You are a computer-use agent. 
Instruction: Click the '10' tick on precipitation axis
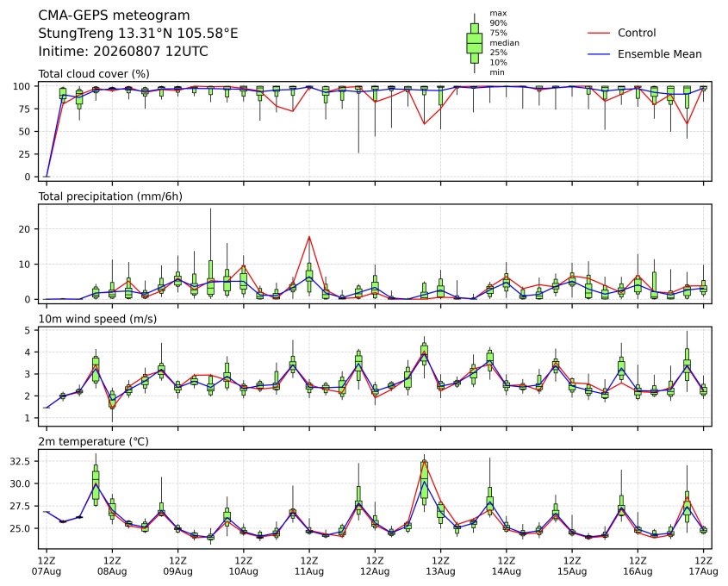click(x=25, y=265)
